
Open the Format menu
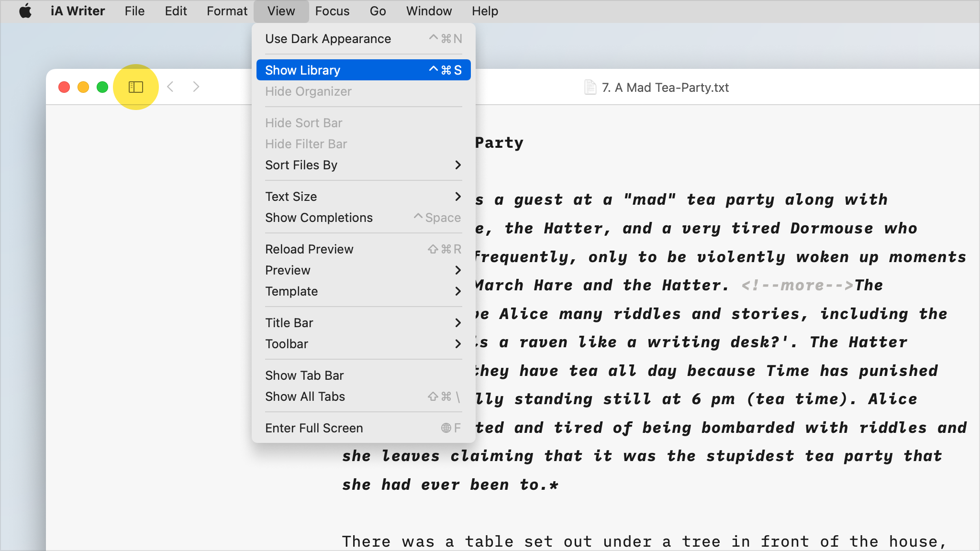coord(227,11)
